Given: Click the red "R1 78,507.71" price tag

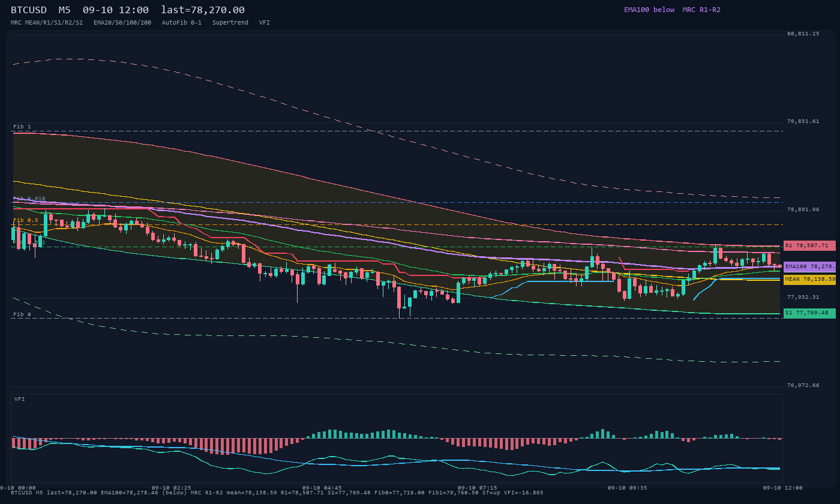Looking at the screenshot, I should click(x=809, y=245).
